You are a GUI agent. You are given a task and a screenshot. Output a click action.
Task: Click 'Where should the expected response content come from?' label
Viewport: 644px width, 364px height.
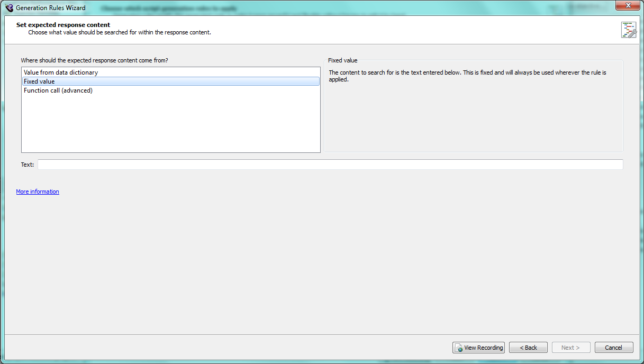[x=94, y=60]
